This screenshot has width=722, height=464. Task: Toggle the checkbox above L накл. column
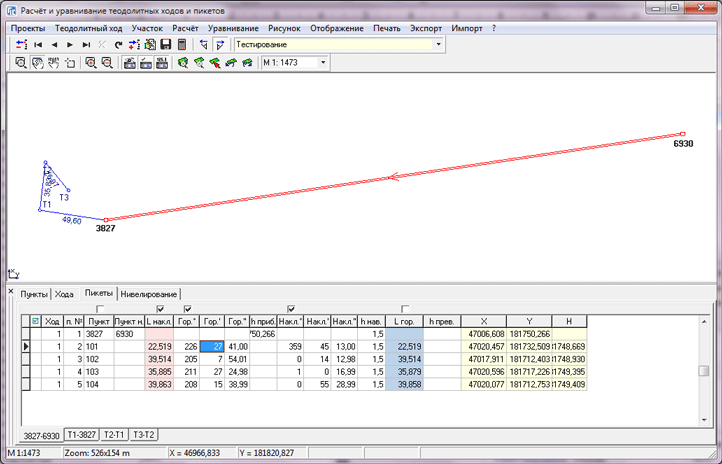click(x=160, y=309)
